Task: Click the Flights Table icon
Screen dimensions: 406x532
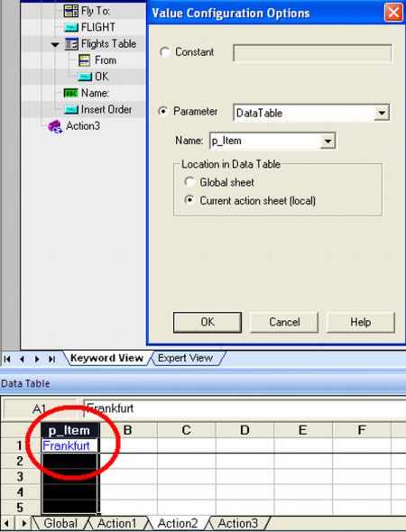Action: click(x=71, y=44)
